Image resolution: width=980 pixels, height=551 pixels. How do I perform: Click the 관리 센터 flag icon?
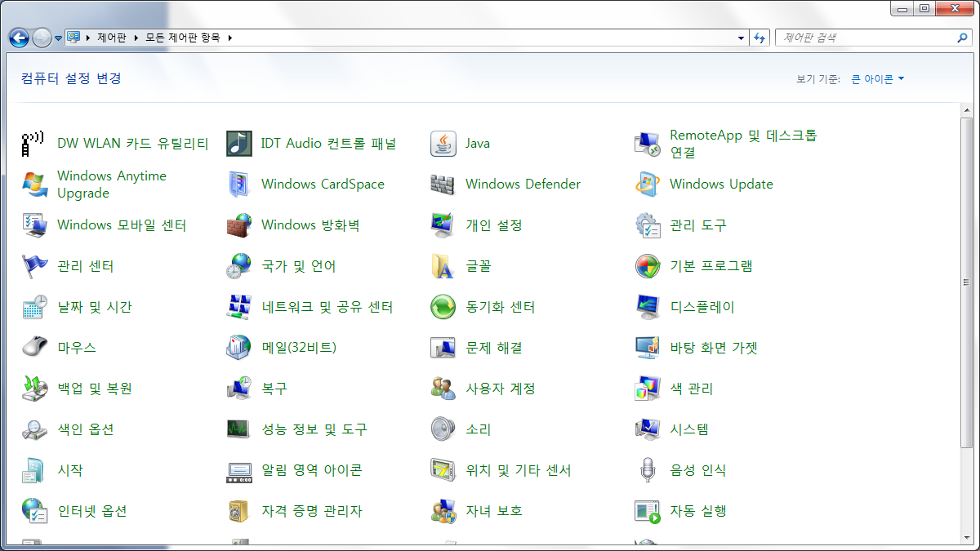pyautogui.click(x=33, y=266)
